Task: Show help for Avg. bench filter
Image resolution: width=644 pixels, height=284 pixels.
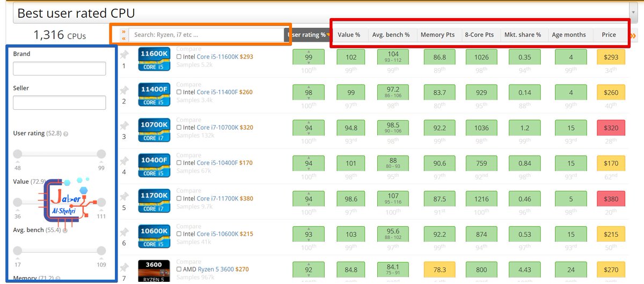Action: [65, 230]
